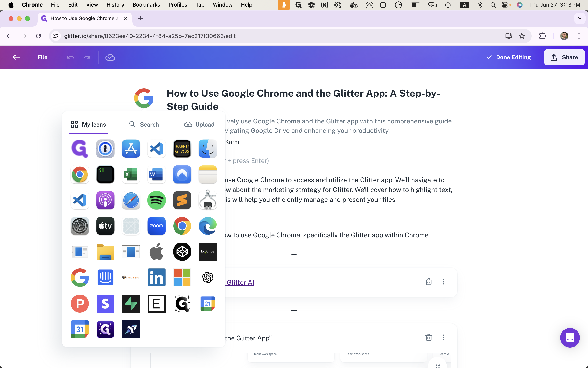Screen dimensions: 588x368
Task: Choose the Sublime Text icon
Action: (x=182, y=200)
